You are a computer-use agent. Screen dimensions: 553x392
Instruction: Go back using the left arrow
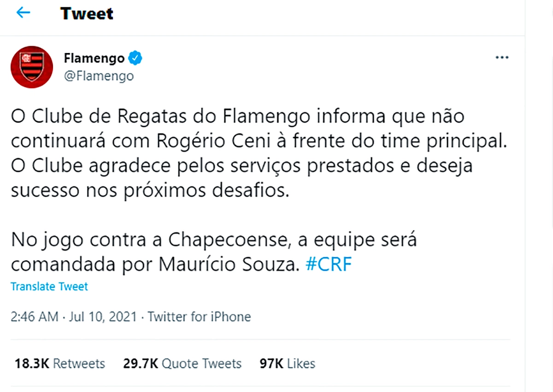click(x=23, y=12)
